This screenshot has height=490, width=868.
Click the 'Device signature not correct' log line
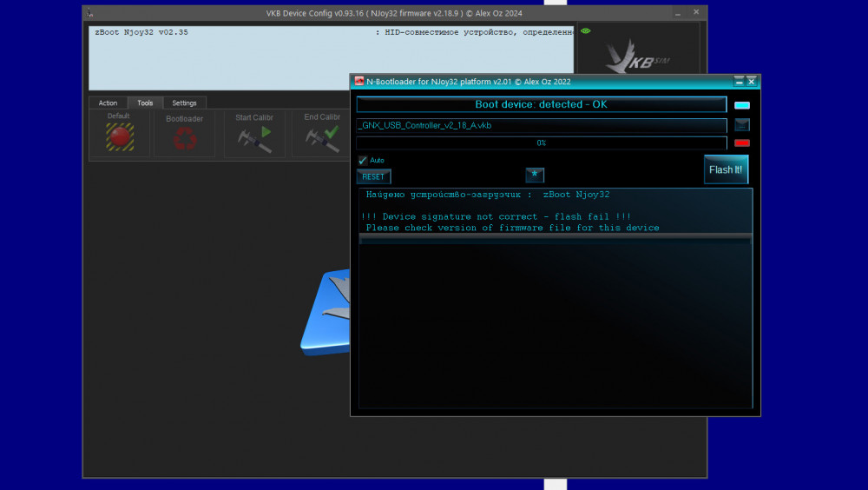point(496,216)
